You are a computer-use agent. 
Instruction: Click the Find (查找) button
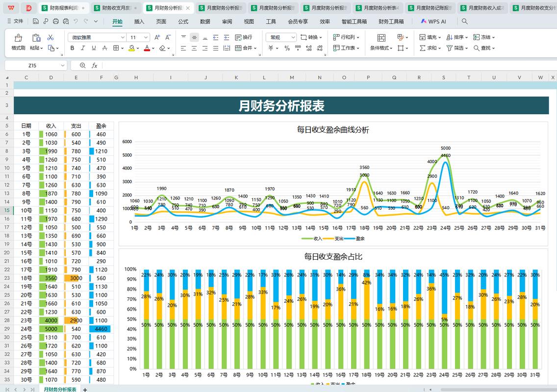484,48
